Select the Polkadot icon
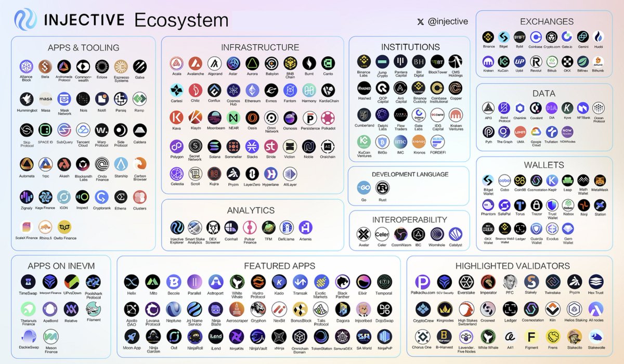Viewport: 624px width, 364px height. pyautogui.click(x=328, y=118)
